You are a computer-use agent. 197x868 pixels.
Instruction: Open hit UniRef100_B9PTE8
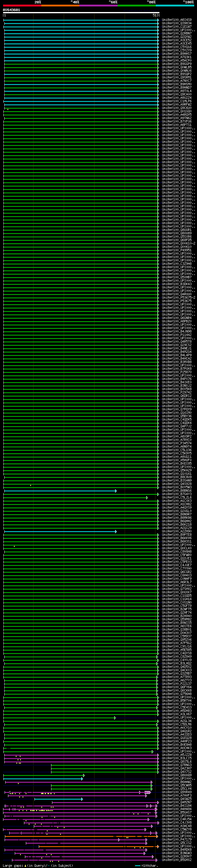point(176,535)
